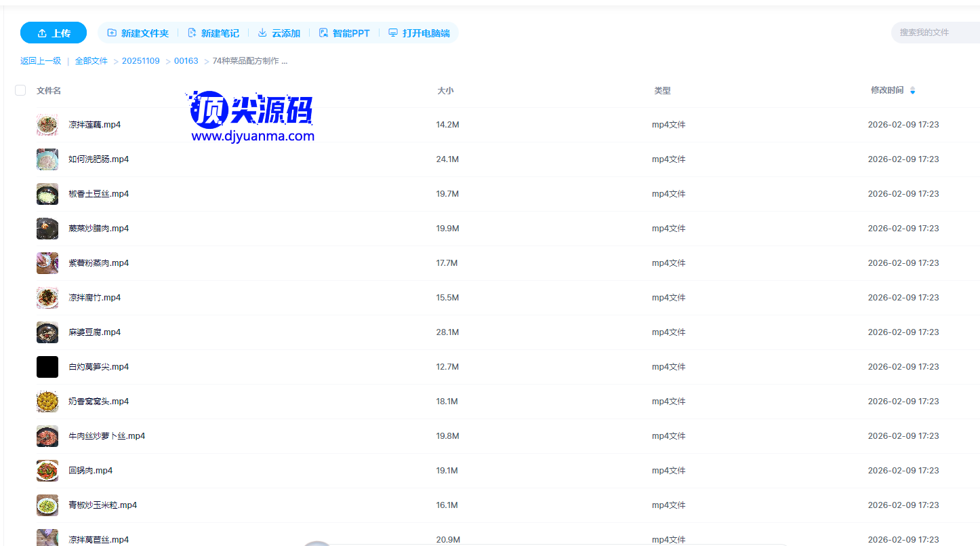980x546 pixels.
Task: Click the 奶香窝窝头.mp4 thumbnail
Action: [47, 402]
